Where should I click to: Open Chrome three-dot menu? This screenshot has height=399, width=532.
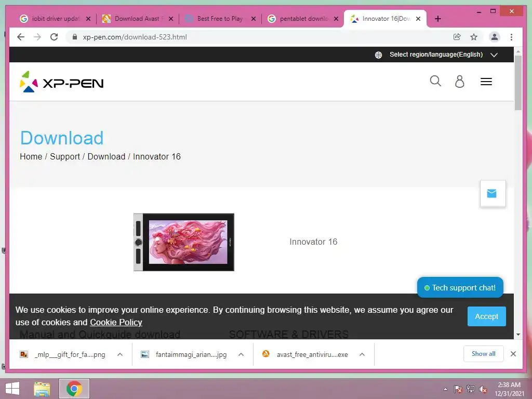tap(511, 37)
